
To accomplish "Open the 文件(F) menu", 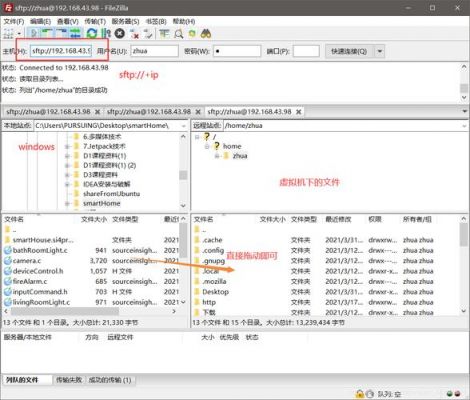I will tap(14, 21).
